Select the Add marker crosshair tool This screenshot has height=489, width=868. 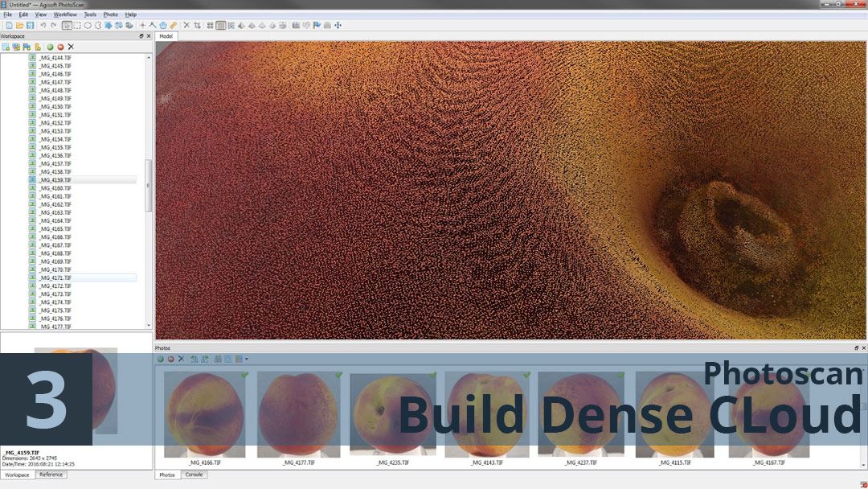pos(142,26)
